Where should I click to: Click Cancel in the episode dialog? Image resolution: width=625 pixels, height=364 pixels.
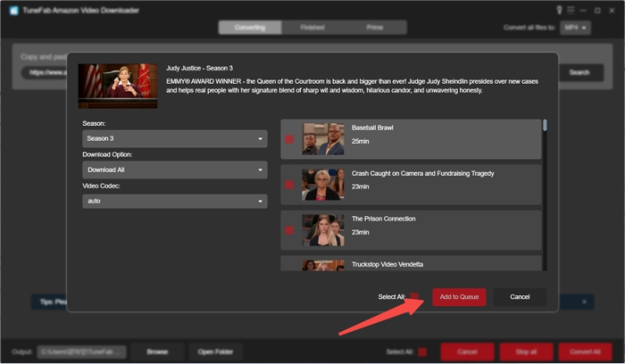520,297
